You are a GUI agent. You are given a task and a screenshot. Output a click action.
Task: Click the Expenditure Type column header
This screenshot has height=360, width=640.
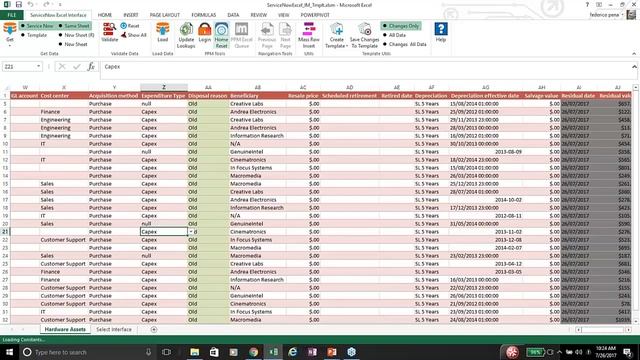pyautogui.click(x=164, y=96)
